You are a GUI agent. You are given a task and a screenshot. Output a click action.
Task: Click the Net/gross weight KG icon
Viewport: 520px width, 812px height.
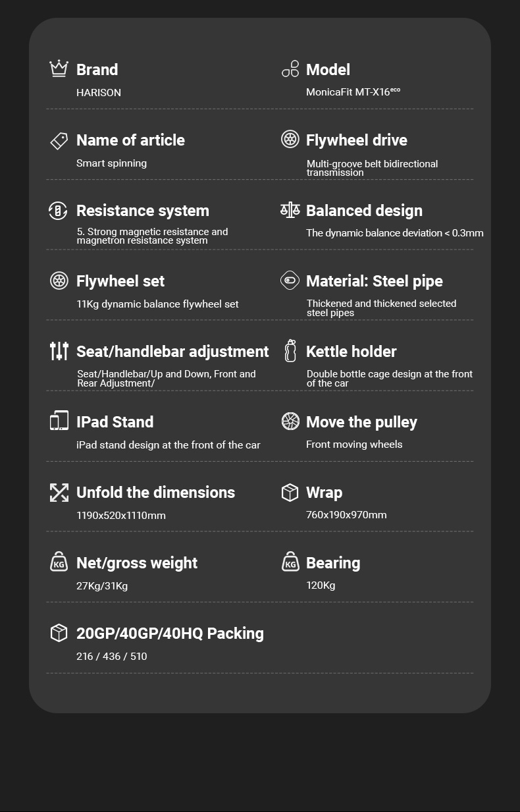click(x=59, y=562)
